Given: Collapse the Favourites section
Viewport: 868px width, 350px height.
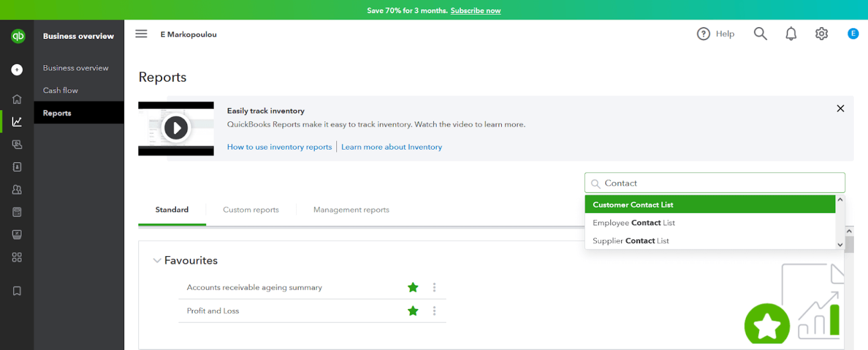Looking at the screenshot, I should click(158, 260).
